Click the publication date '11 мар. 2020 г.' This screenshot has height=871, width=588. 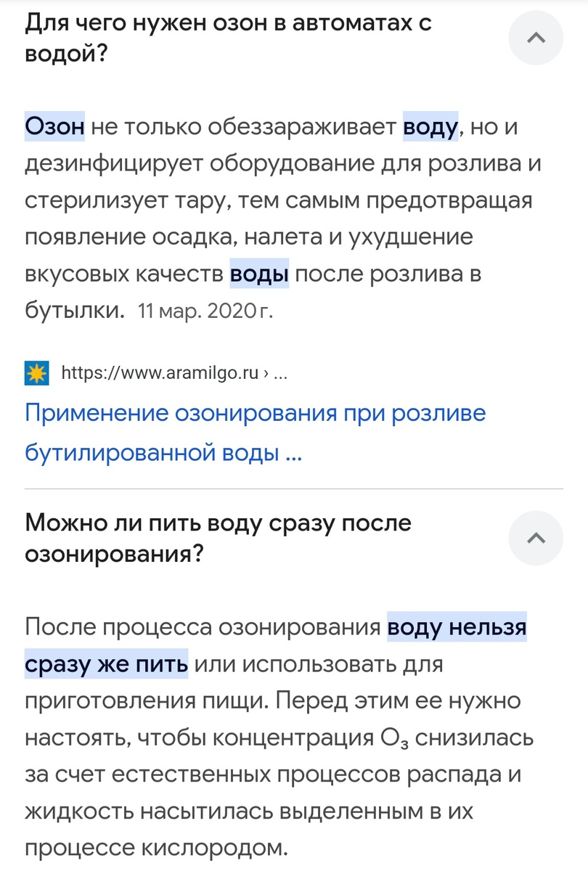pyautogui.click(x=205, y=311)
